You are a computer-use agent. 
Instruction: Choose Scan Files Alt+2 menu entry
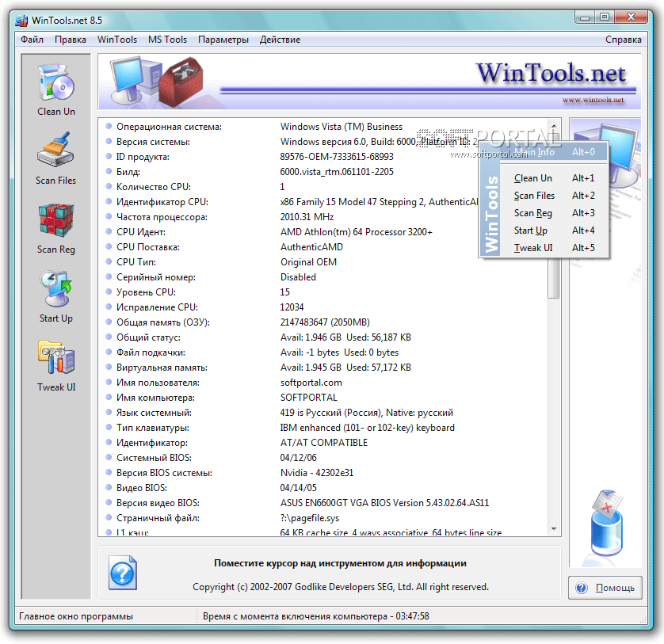click(555, 196)
